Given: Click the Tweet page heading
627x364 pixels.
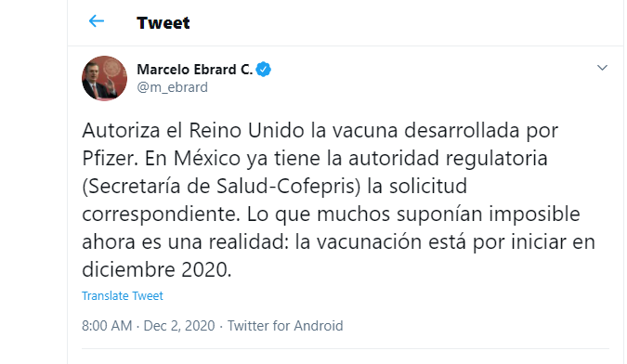Looking at the screenshot, I should click(x=163, y=23).
